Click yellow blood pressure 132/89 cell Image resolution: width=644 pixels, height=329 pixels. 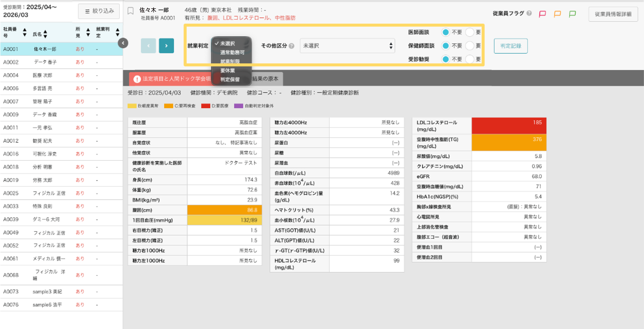[x=224, y=220]
